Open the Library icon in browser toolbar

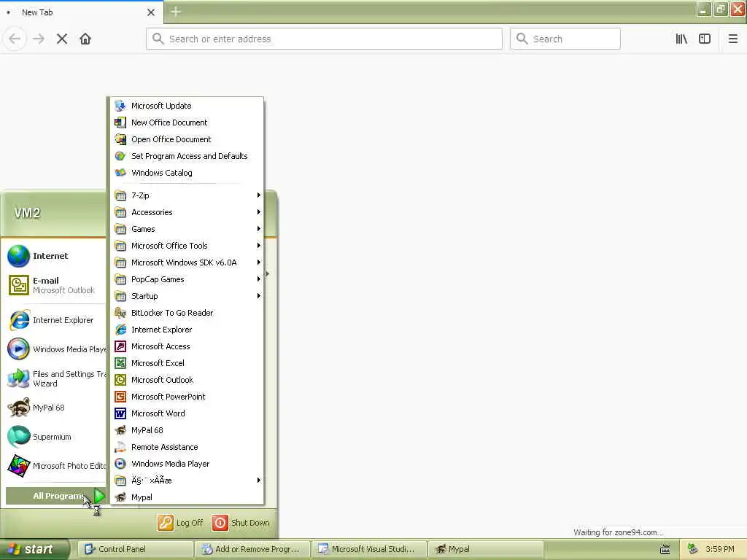pos(681,39)
